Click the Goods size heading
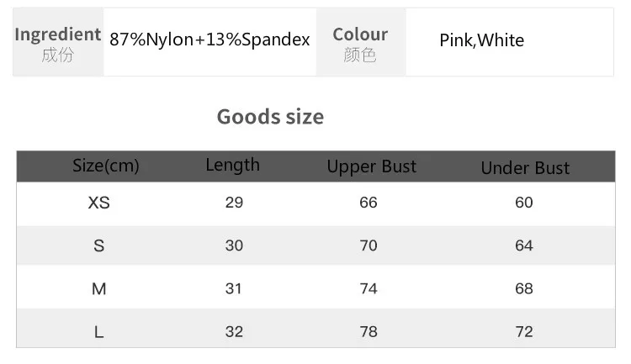Image resolution: width=631 pixels, height=364 pixels. (x=270, y=117)
